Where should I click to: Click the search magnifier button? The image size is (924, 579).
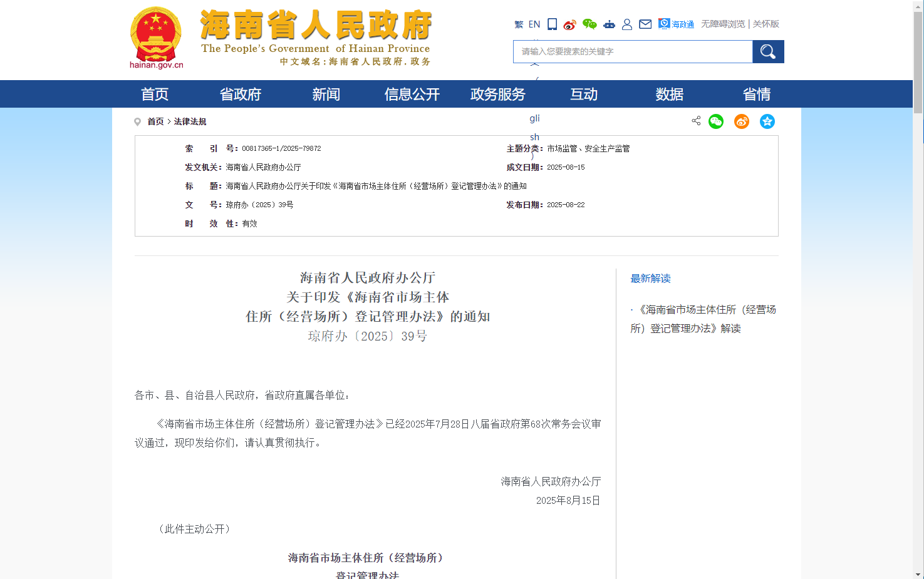coord(768,52)
